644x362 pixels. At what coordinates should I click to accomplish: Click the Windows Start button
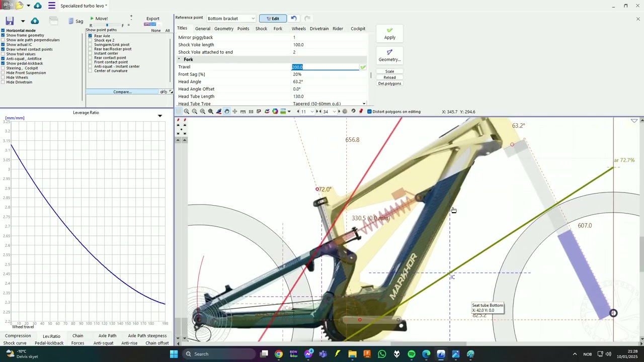pyautogui.click(x=174, y=354)
